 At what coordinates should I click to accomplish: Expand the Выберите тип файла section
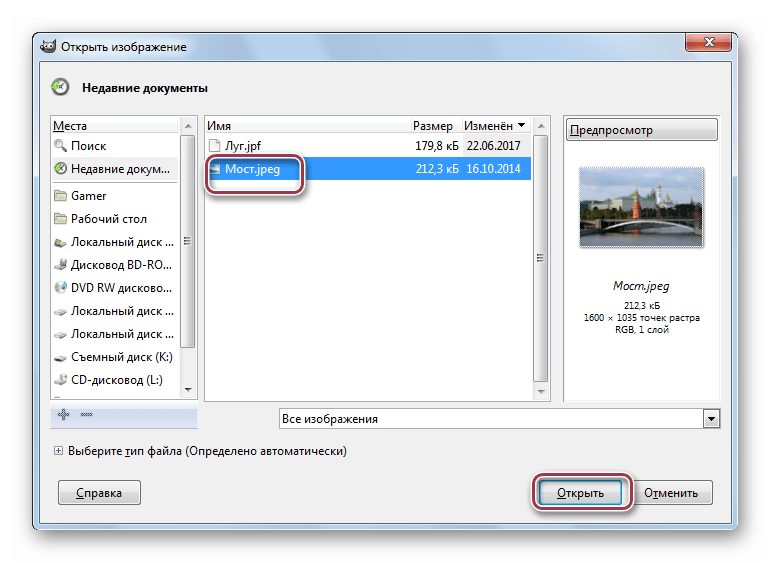click(58, 452)
